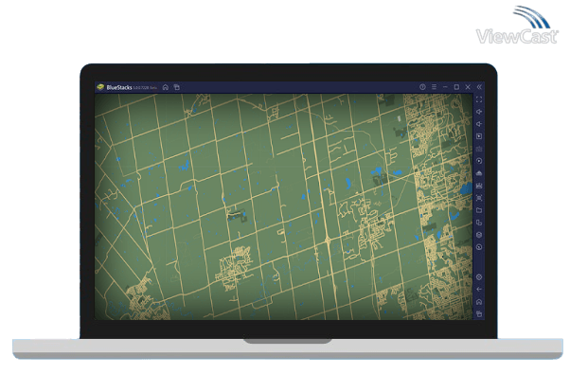Click the circular play icon in sidebar
Viewport: 570px width, 392px height.
click(479, 161)
